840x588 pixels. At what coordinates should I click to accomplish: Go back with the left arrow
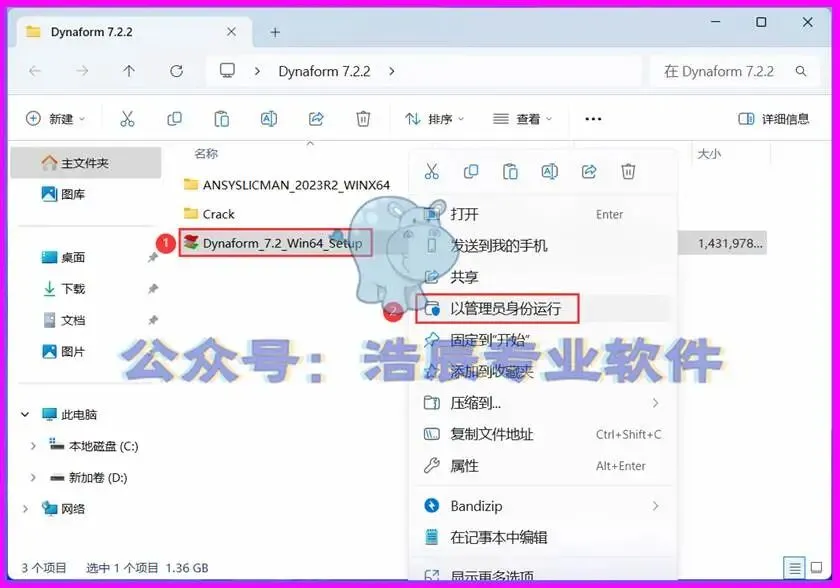(x=35, y=71)
